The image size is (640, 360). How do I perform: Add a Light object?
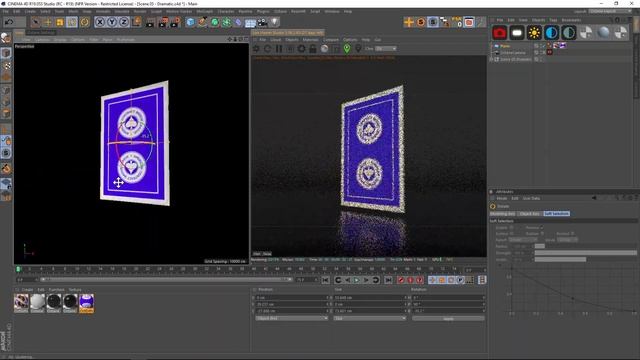click(x=275, y=22)
